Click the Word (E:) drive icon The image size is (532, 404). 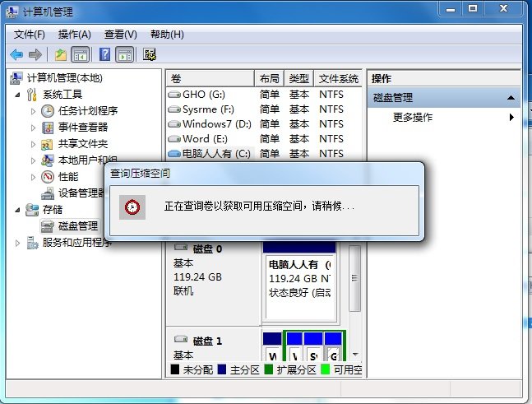[x=174, y=139]
